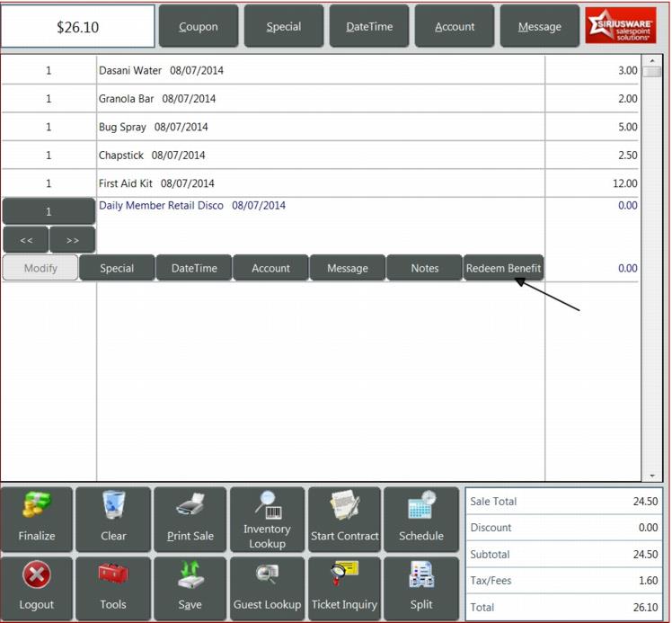Click the line-item Notes button
This screenshot has width=672, height=623.
[425, 268]
